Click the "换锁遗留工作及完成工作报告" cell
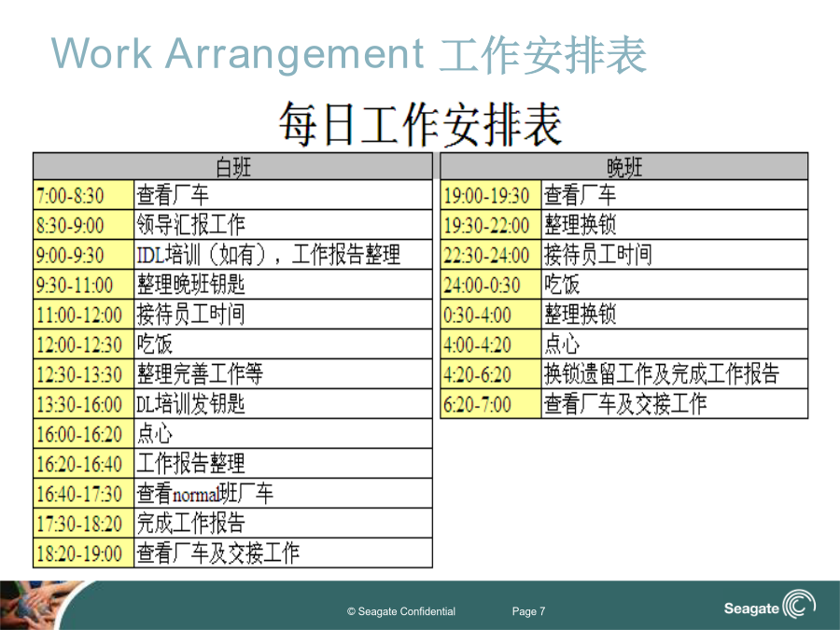The image size is (840, 630). 675,374
